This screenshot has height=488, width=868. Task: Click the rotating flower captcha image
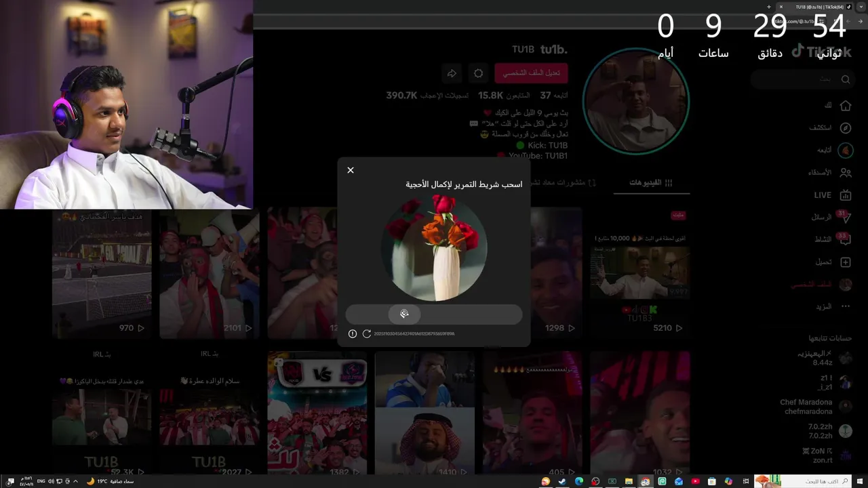pyautogui.click(x=434, y=248)
